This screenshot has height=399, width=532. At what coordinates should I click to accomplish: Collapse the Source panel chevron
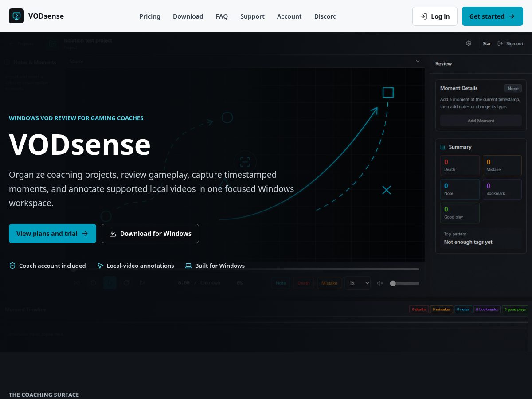tap(418, 61)
